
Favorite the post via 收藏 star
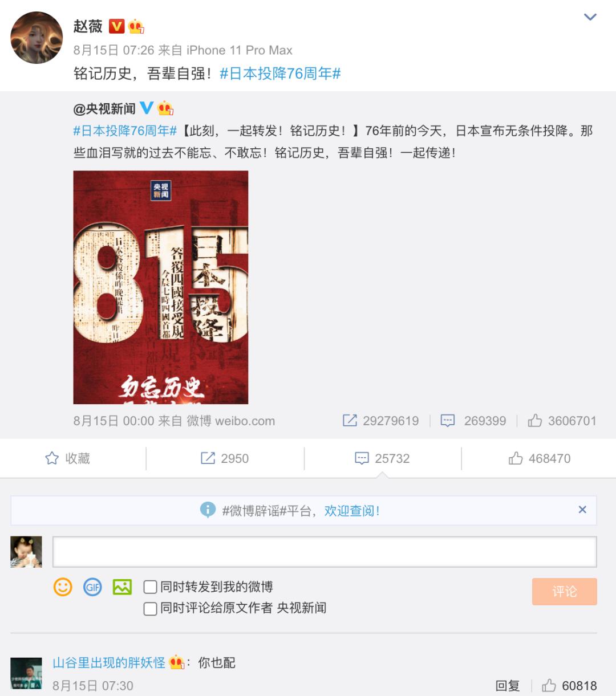(67, 458)
